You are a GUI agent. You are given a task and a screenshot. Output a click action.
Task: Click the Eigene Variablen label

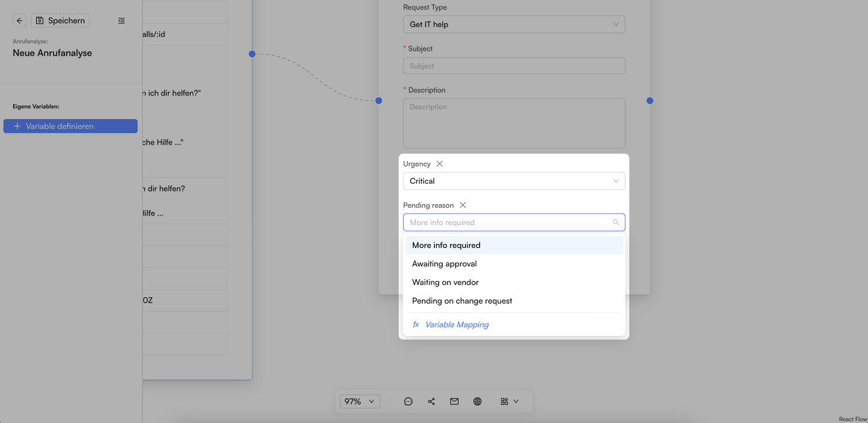pyautogui.click(x=36, y=106)
